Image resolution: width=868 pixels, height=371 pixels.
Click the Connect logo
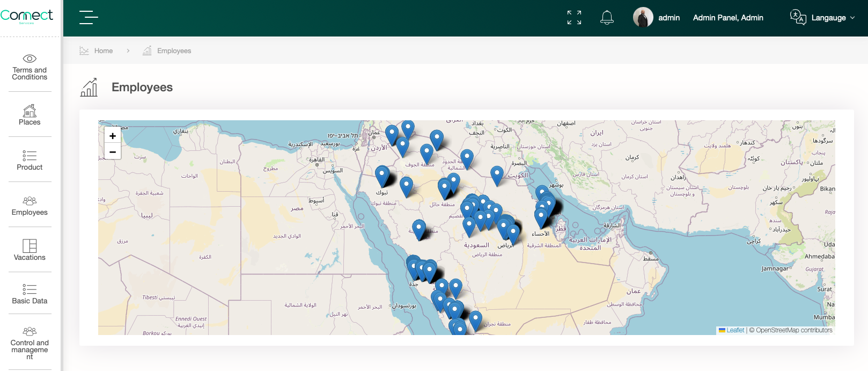click(x=27, y=16)
